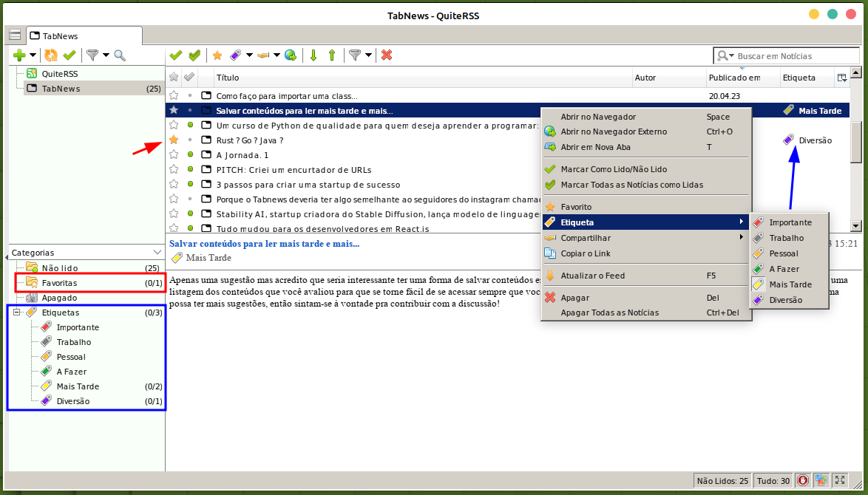This screenshot has height=495, width=868.
Task: Choose 'Apagar Todas as Notícias' entry
Action: [646, 313]
